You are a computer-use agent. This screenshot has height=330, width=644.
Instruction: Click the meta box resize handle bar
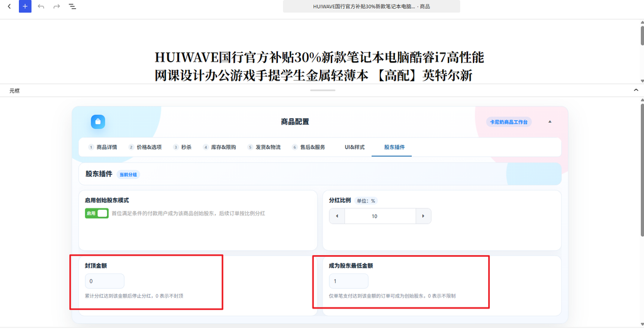(323, 89)
